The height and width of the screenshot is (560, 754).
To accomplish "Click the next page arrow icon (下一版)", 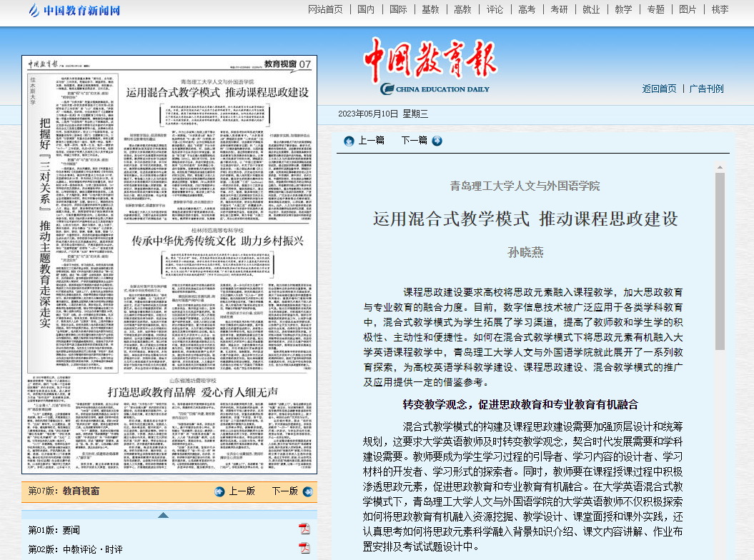I will [x=305, y=491].
